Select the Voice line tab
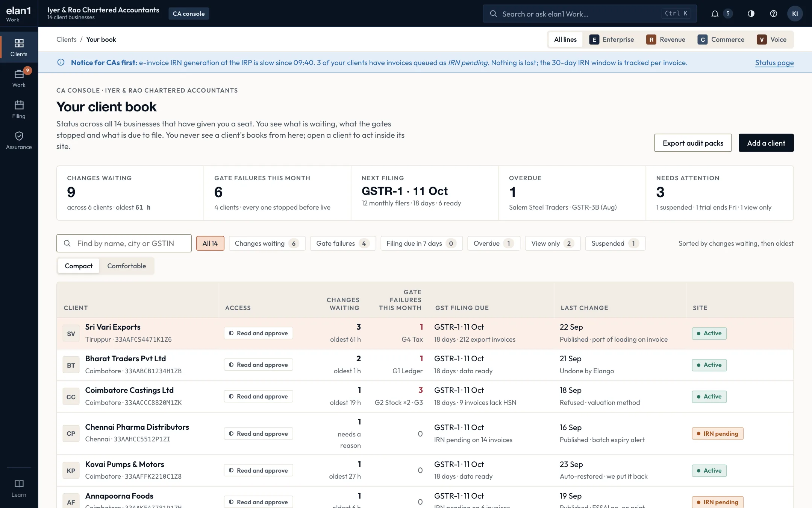 [x=771, y=40]
